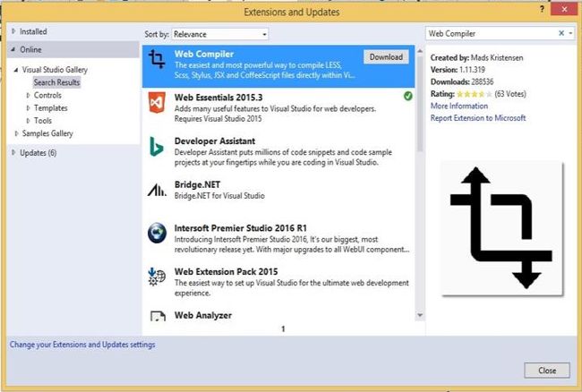Screen dimensions: 582x392
Task: Collapse the Visual Studio Gallery node
Action: (x=15, y=69)
